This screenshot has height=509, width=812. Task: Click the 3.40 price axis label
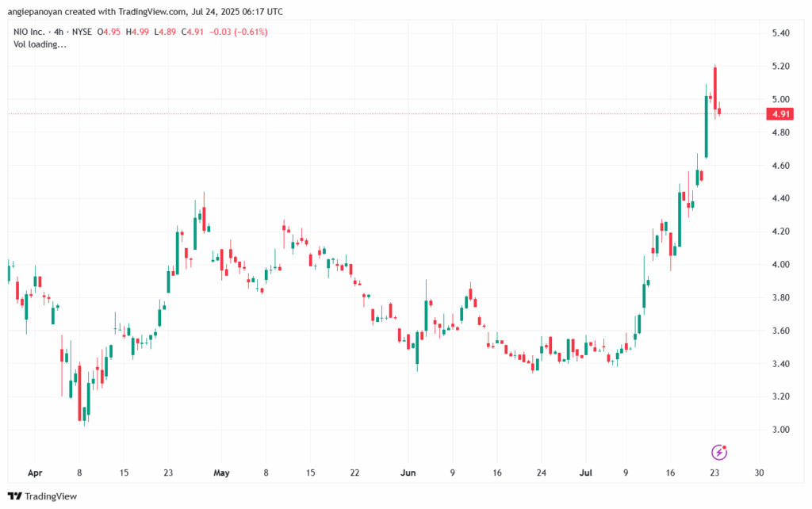780,364
